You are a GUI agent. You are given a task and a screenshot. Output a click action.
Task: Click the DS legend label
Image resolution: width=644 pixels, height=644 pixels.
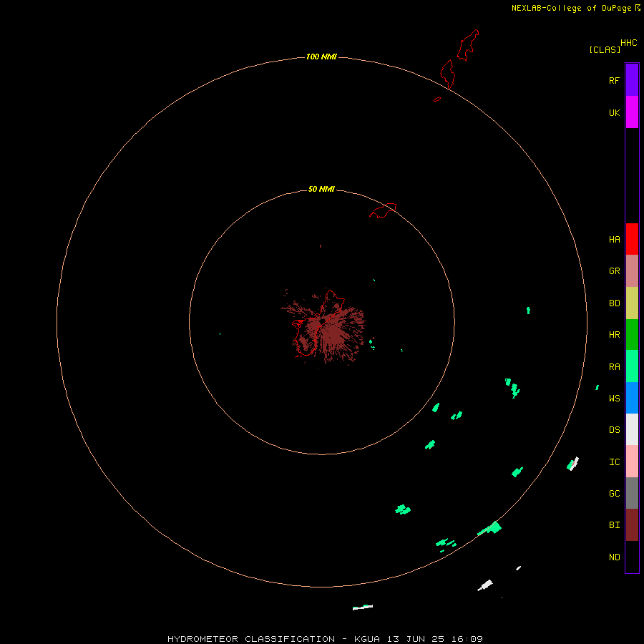(x=614, y=430)
